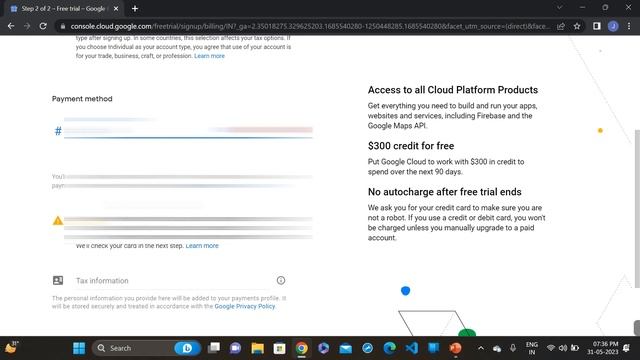Open Learn more link about card check
640x360 pixels.
coord(202,246)
